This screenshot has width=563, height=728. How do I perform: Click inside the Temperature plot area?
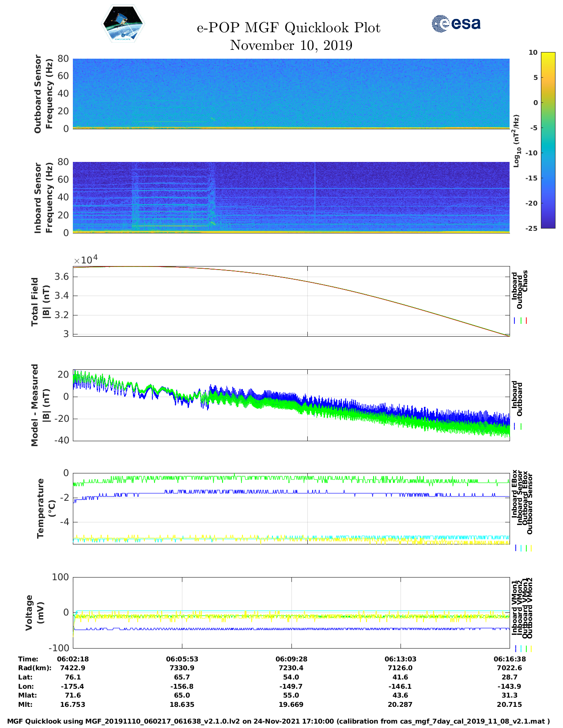tap(291, 508)
